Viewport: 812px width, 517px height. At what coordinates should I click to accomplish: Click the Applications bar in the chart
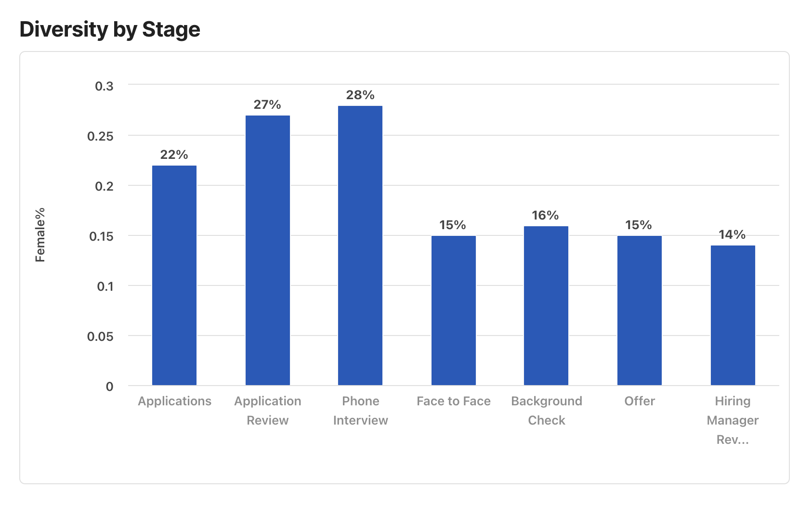coord(174,275)
